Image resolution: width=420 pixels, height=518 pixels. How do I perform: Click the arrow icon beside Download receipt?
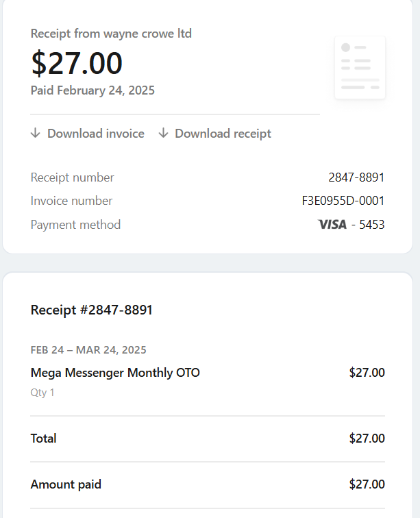click(163, 134)
